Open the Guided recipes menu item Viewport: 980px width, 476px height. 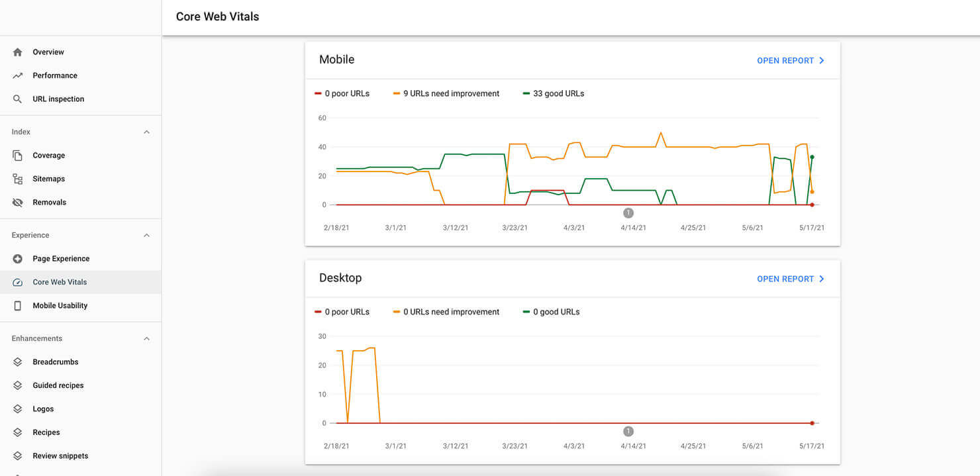point(80,385)
